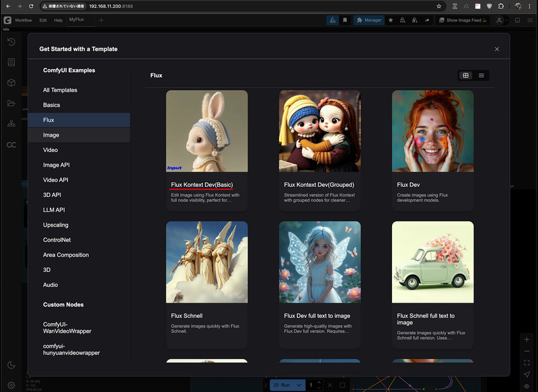Open the Workflow menu
538x392 pixels.
pos(24,20)
